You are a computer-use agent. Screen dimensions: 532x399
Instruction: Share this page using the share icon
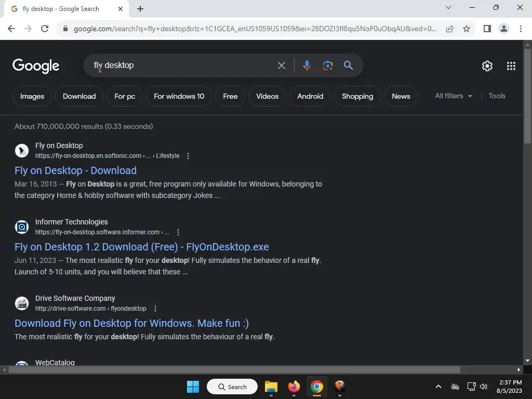450,29
